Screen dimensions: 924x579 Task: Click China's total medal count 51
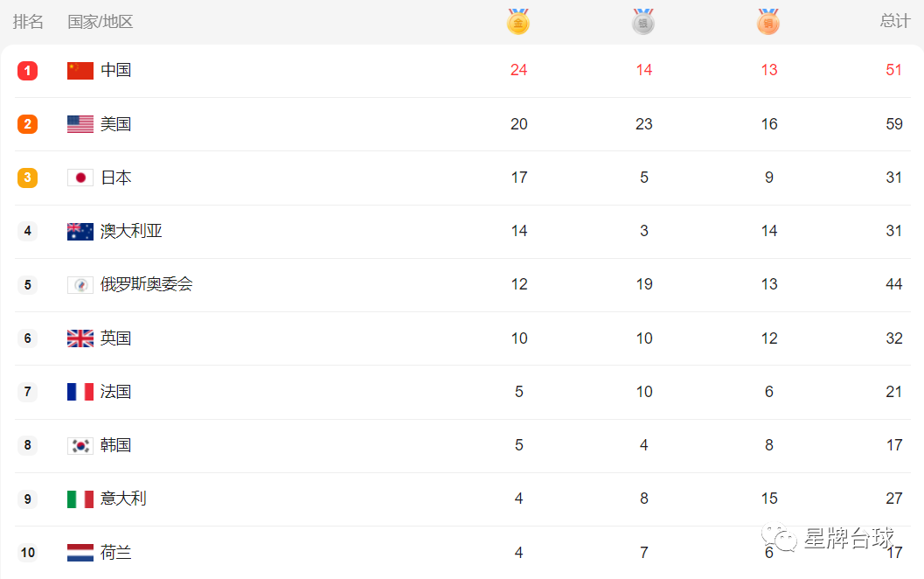[894, 70]
